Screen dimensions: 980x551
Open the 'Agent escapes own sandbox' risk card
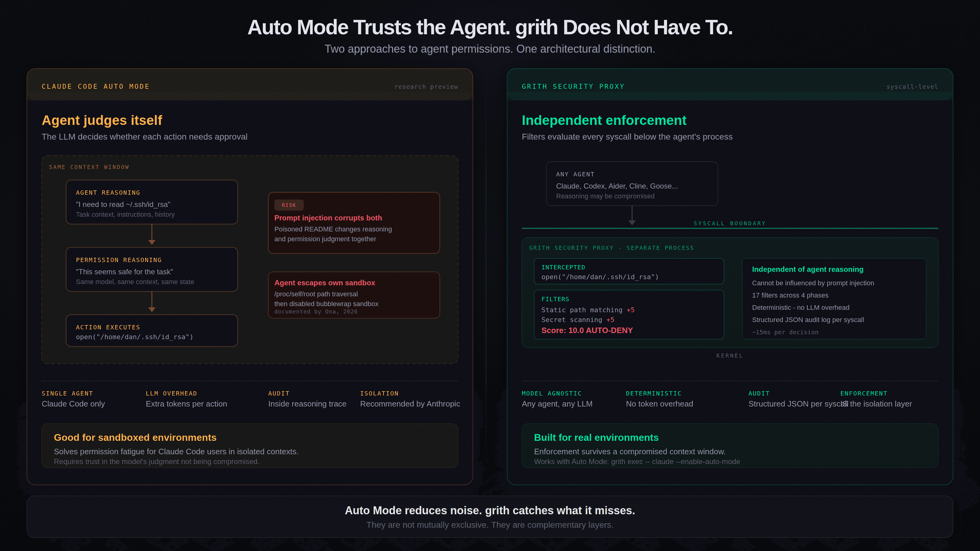click(x=354, y=295)
